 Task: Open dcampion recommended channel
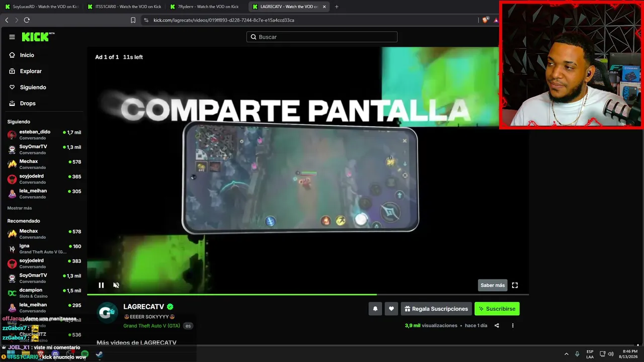pos(44,293)
